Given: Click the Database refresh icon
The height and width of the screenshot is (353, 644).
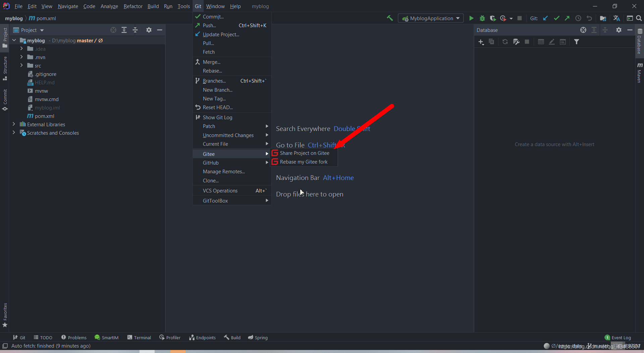Looking at the screenshot, I should click(x=505, y=42).
